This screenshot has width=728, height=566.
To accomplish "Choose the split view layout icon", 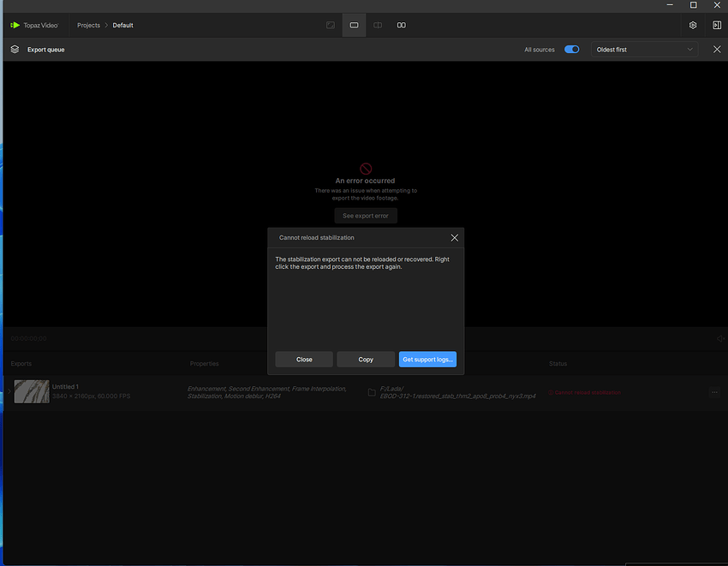I will pos(378,25).
